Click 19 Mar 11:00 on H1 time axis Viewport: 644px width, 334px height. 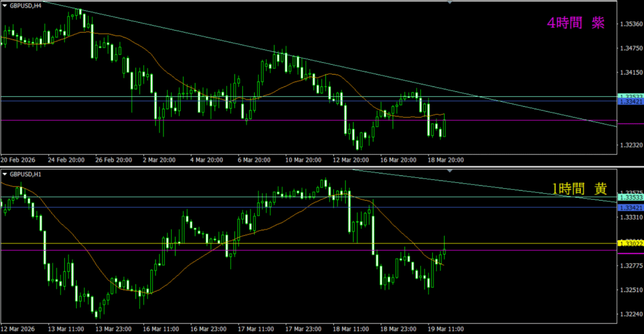(446, 328)
